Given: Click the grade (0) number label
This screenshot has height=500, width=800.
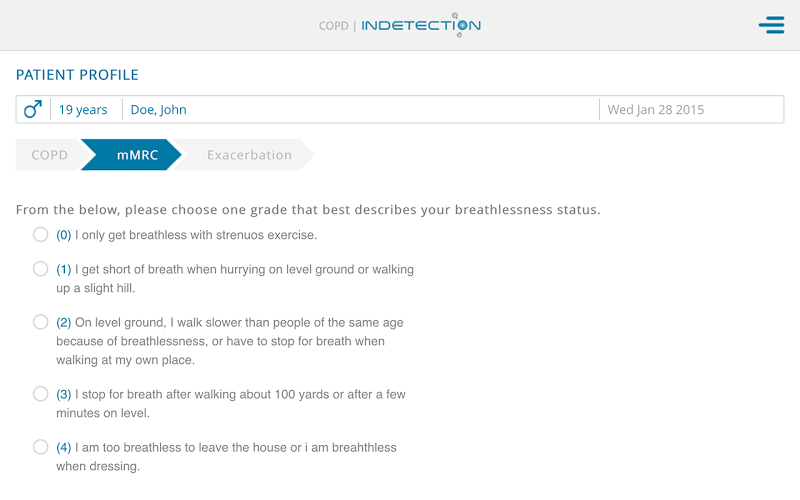Looking at the screenshot, I should point(64,236).
